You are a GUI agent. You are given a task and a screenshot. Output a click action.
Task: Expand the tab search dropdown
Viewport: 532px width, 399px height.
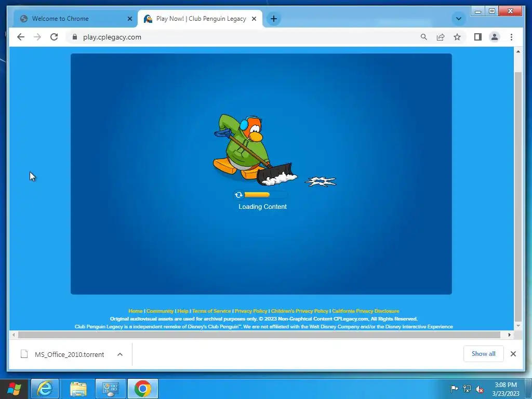[x=459, y=19]
